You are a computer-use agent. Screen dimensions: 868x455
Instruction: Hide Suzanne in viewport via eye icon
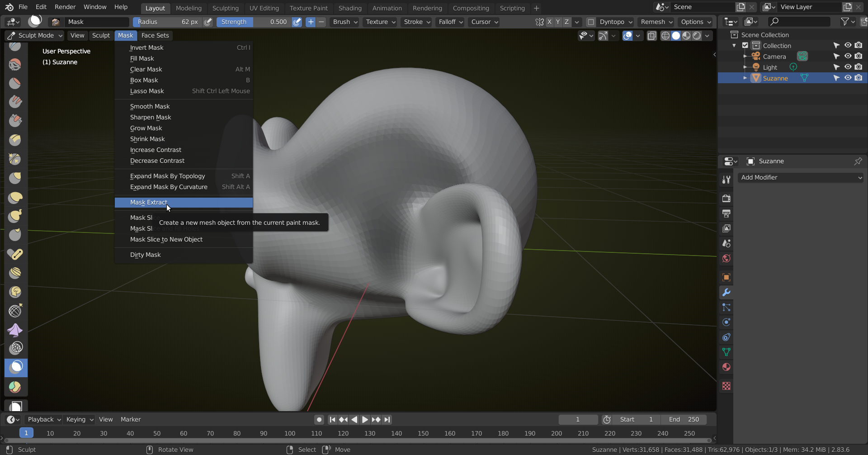(848, 78)
